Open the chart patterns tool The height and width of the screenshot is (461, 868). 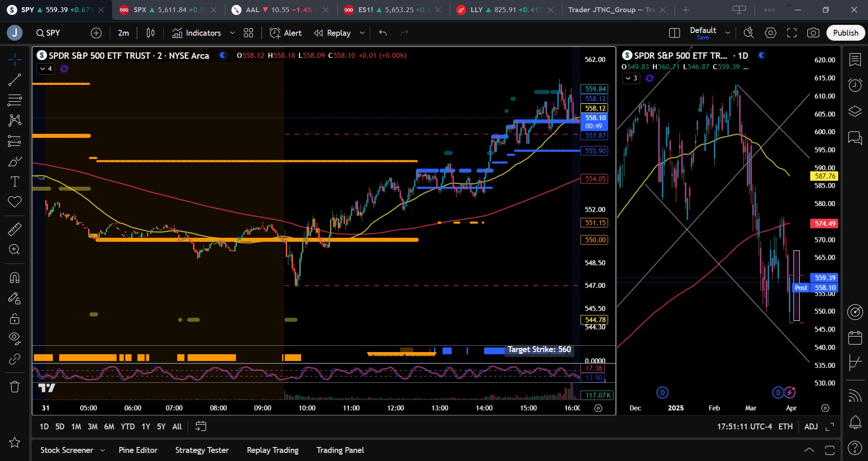click(14, 120)
